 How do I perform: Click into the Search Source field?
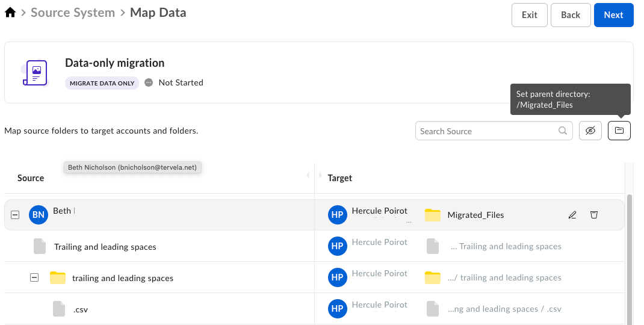point(486,131)
